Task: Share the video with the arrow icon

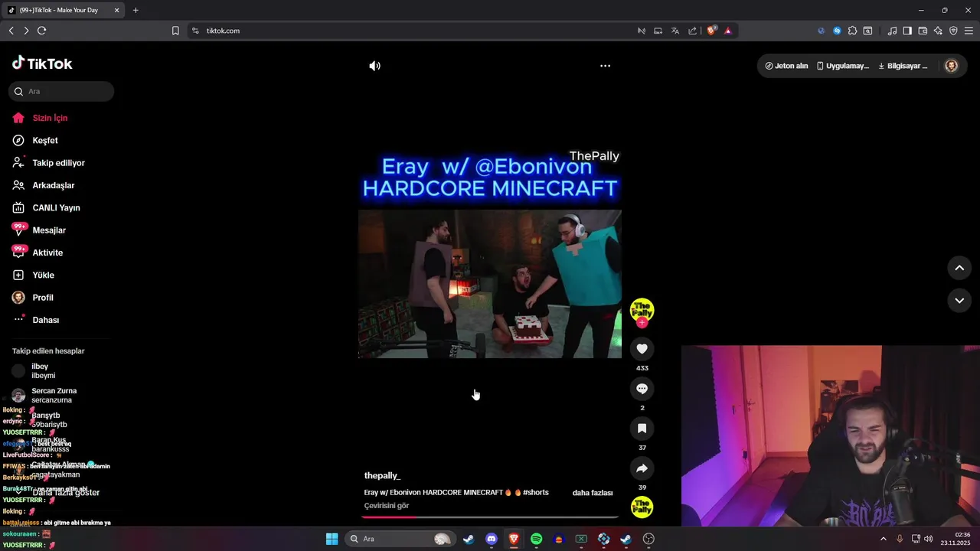Action: coord(642,468)
